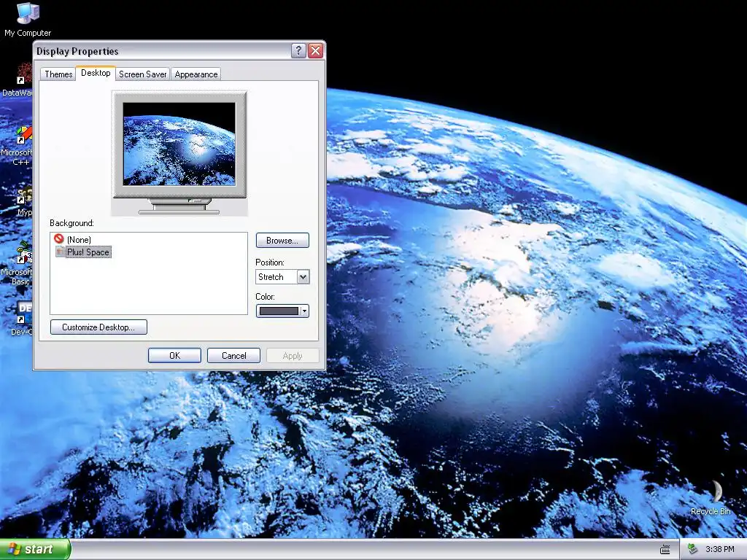Click the Help question mark button

point(298,50)
